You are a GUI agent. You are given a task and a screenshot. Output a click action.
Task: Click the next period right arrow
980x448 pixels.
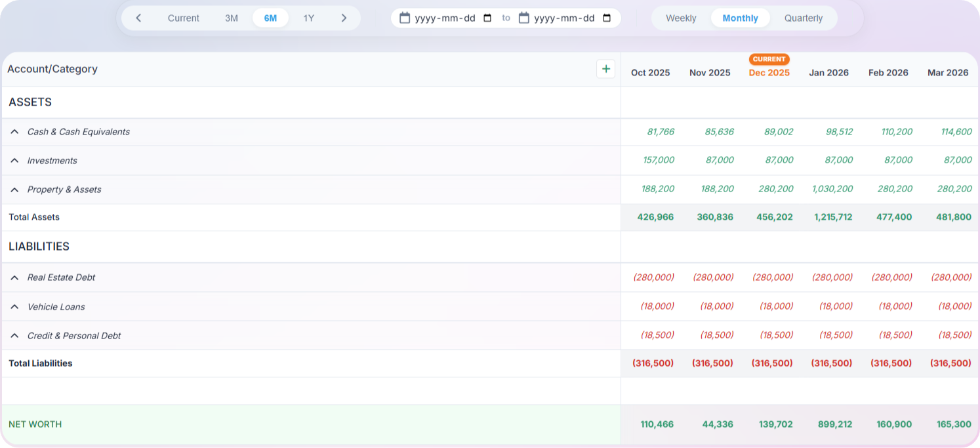[344, 18]
